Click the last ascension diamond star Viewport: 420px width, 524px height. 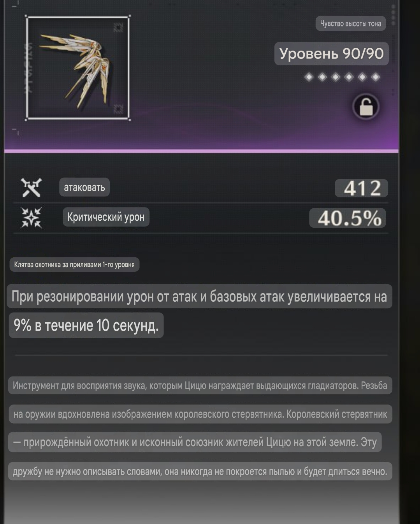[376, 77]
